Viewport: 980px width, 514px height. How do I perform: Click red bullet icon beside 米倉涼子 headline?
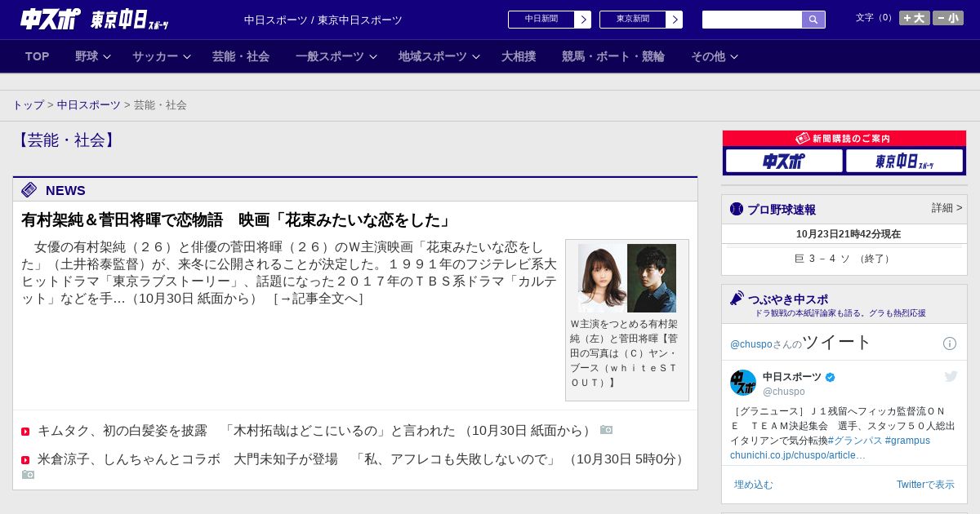pyautogui.click(x=25, y=460)
